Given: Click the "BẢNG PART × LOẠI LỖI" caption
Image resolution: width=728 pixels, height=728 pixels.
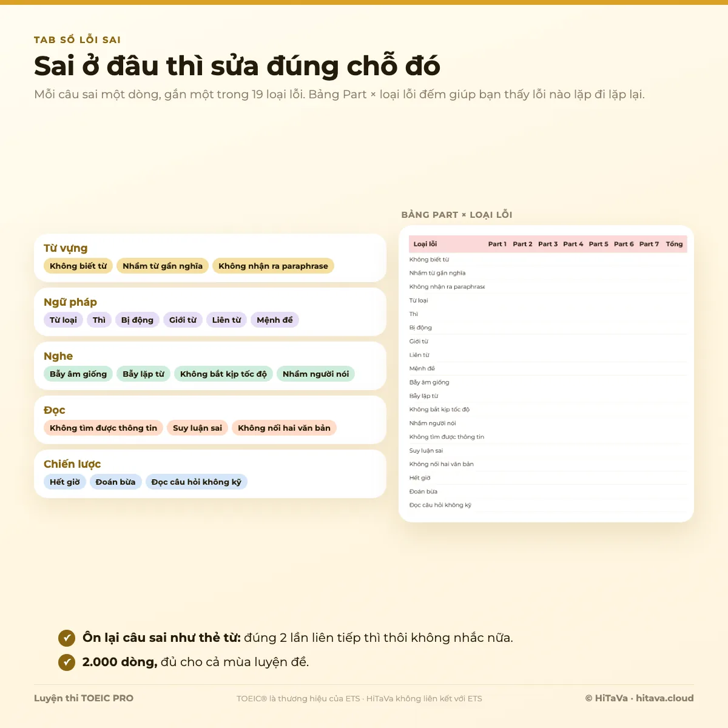Looking at the screenshot, I should 457,215.
